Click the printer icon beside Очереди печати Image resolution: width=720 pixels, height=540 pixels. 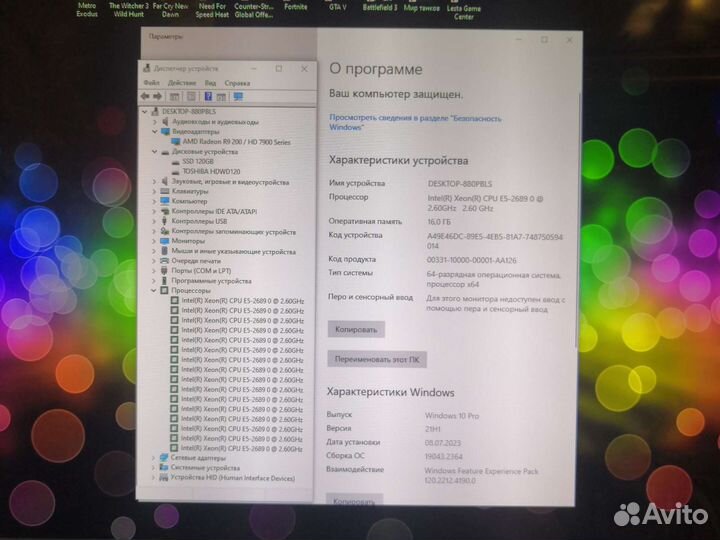pyautogui.click(x=164, y=261)
